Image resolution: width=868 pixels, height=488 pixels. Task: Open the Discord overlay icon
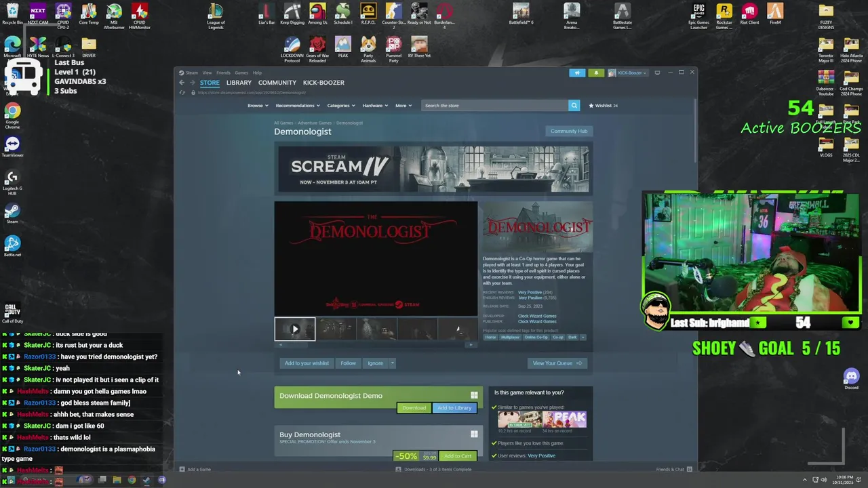pos(851,378)
